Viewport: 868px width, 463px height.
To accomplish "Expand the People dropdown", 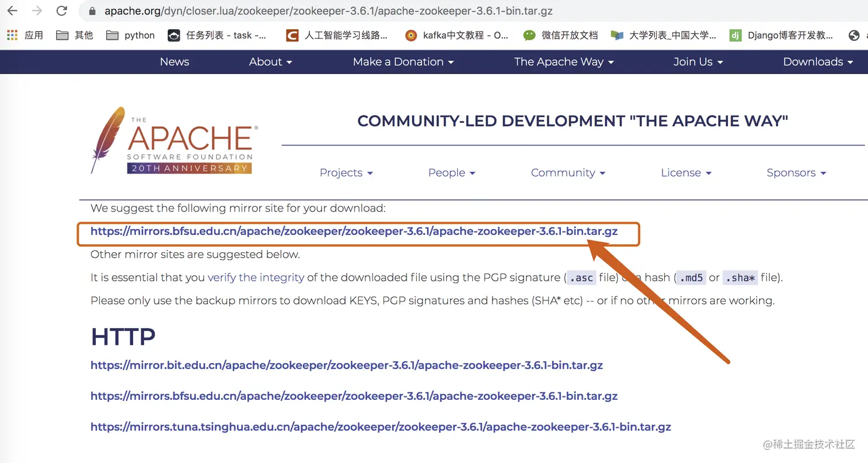I will click(452, 172).
